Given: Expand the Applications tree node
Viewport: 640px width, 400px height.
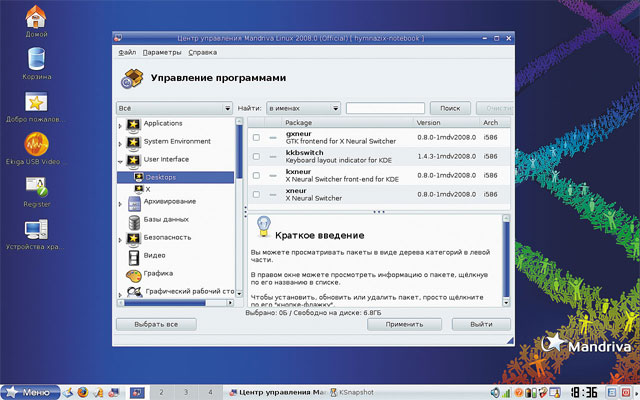Looking at the screenshot, I should coord(120,126).
